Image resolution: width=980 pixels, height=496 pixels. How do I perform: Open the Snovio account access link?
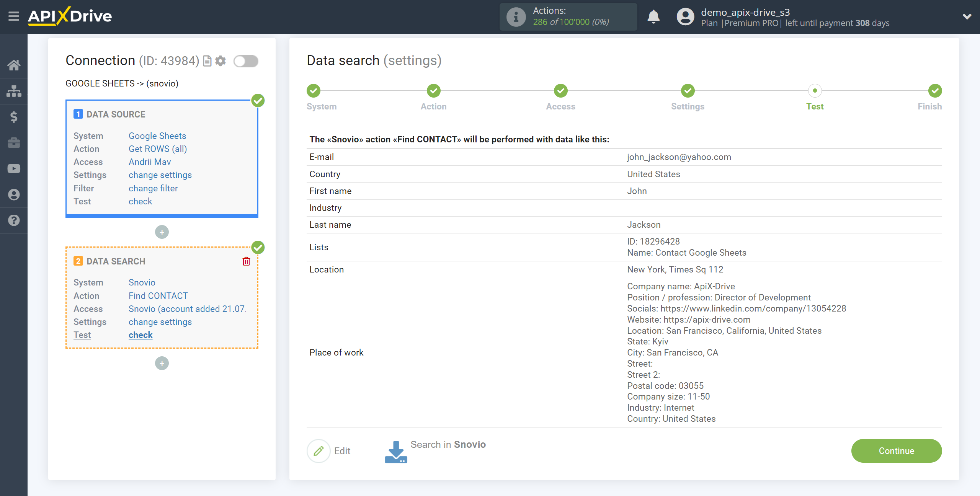(x=187, y=309)
